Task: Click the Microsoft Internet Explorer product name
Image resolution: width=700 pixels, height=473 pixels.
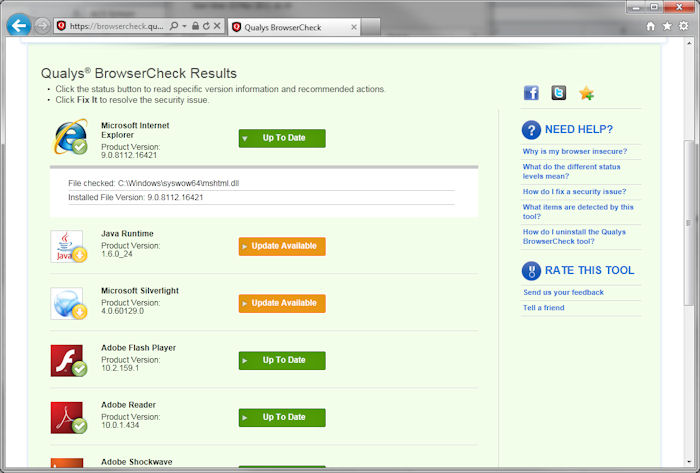Action: click(x=135, y=130)
